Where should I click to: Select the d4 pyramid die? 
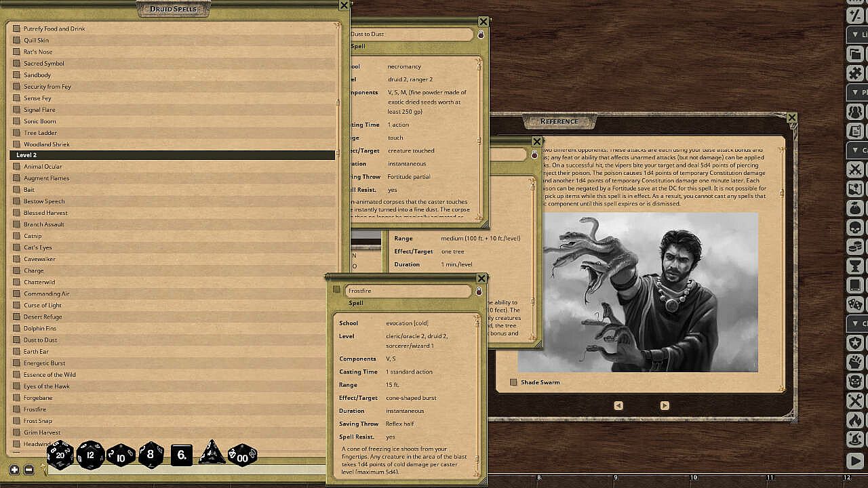(212, 454)
